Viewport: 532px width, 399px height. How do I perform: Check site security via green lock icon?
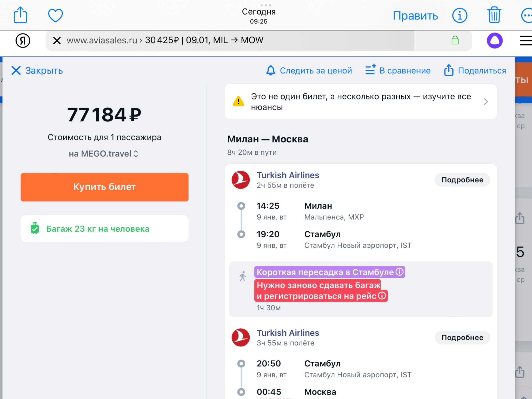tap(455, 40)
